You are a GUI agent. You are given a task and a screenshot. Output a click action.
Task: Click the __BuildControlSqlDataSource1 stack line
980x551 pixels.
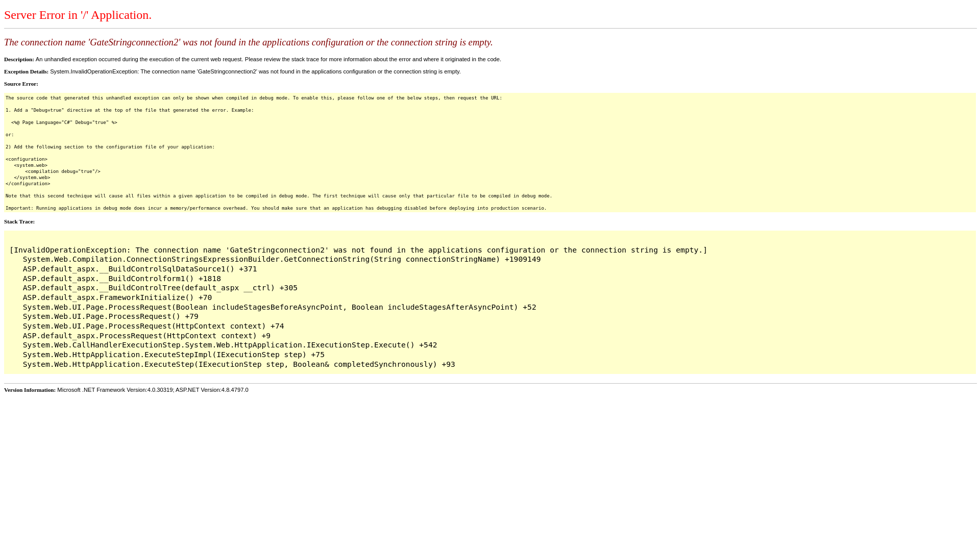point(139,269)
